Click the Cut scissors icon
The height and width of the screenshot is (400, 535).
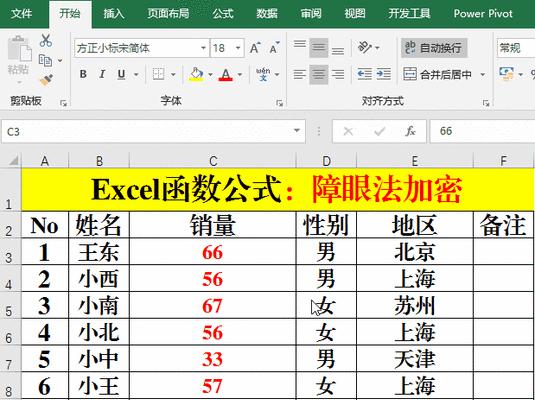pyautogui.click(x=46, y=40)
